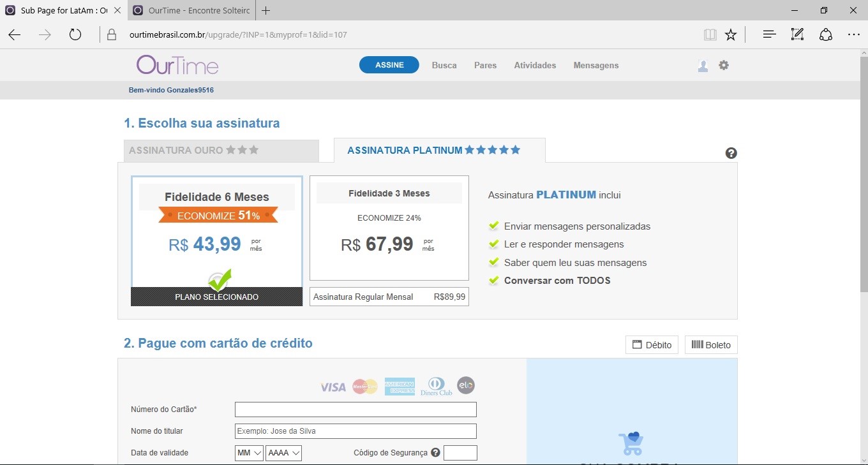Make a web note pen icon
The image size is (868, 465).
point(797,34)
